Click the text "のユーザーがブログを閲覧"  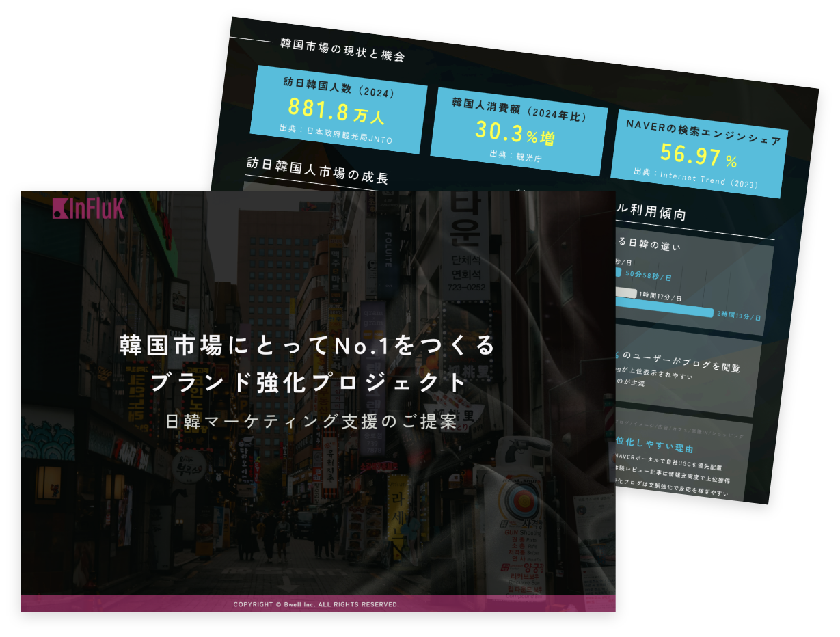(681, 362)
